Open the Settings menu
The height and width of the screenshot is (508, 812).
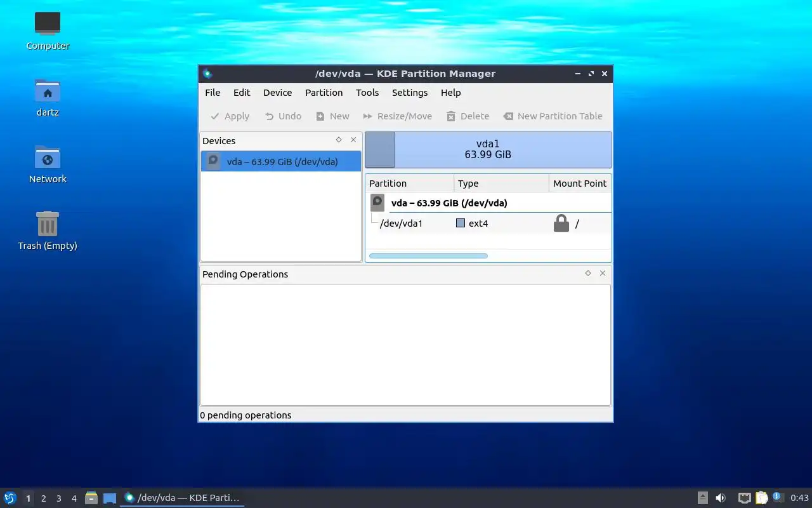(x=410, y=93)
